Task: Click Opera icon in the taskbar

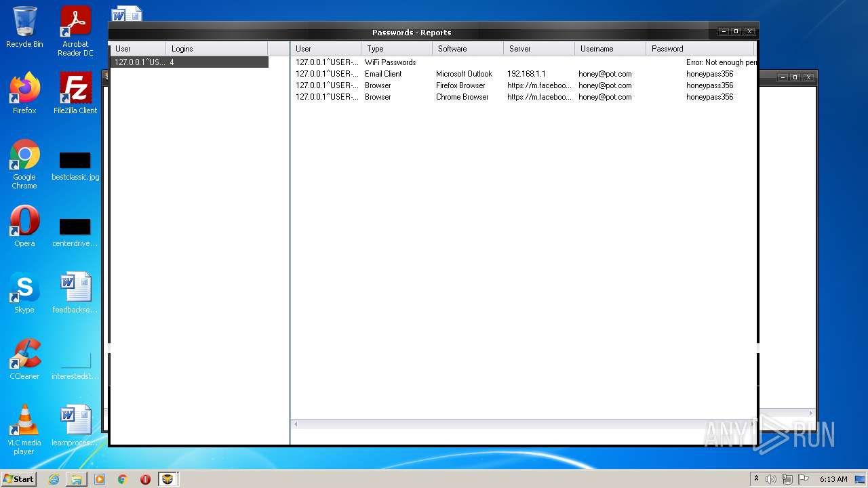Action: click(145, 479)
